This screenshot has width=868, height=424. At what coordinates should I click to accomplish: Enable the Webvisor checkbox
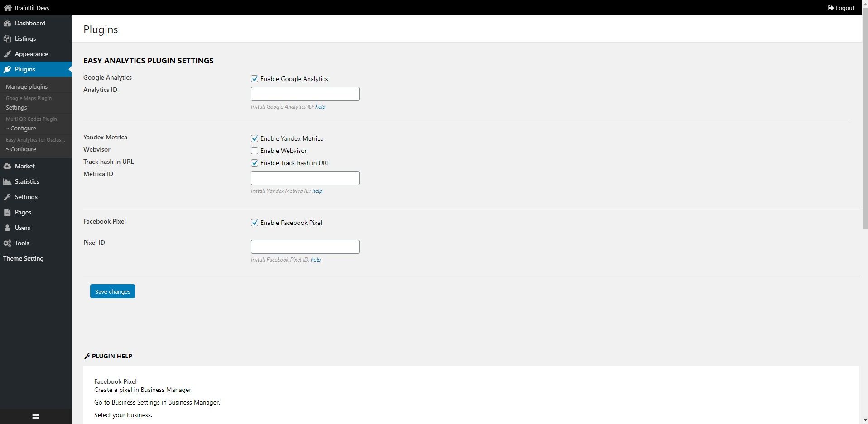(255, 150)
